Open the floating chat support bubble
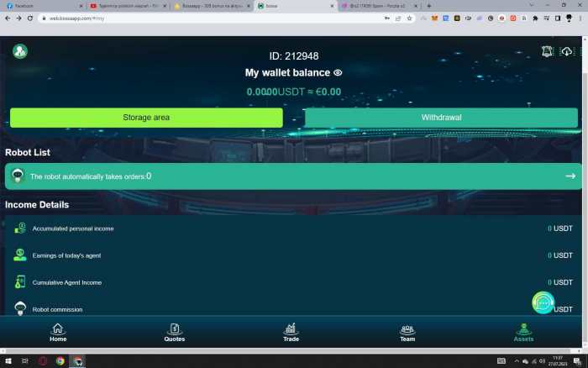Screen dimensions: 588x368 click(x=543, y=302)
